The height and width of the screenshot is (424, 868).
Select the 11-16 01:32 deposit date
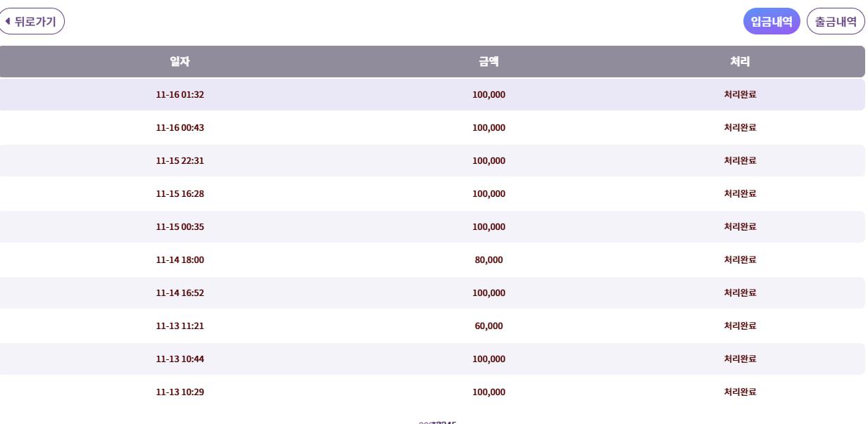pos(180,95)
